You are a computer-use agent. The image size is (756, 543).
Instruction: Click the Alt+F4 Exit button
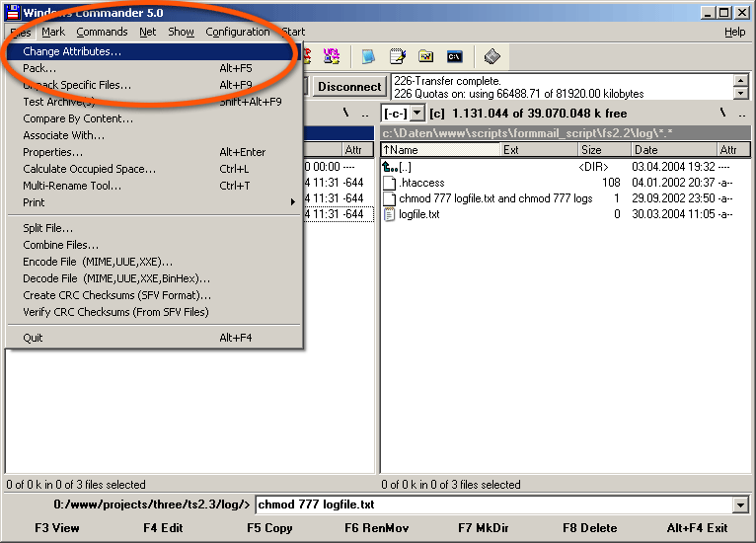click(x=697, y=528)
